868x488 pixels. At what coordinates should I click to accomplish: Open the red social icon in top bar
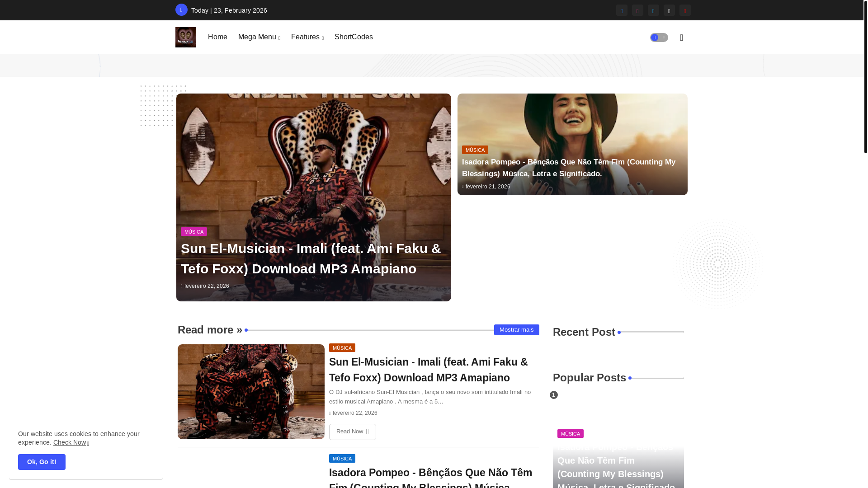pyautogui.click(x=685, y=10)
